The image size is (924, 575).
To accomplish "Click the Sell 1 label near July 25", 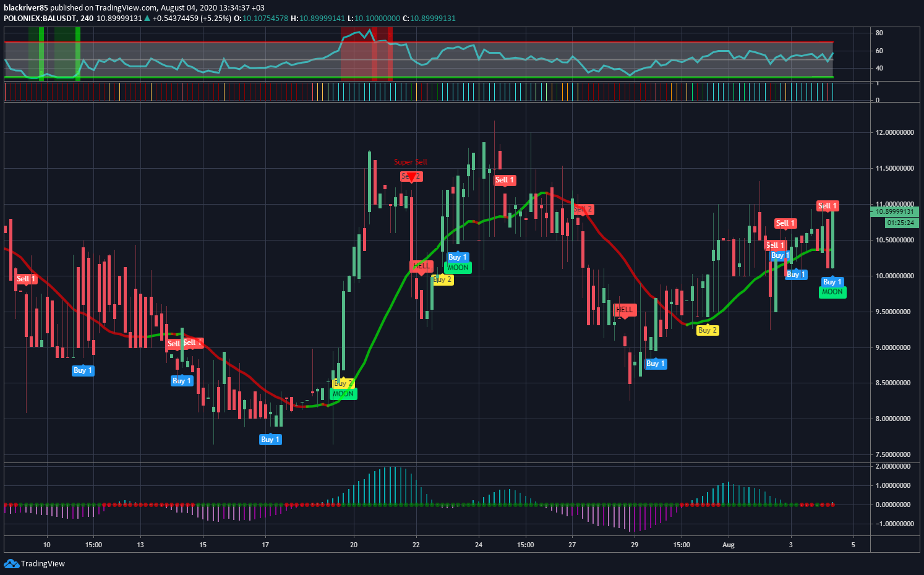I will [505, 180].
